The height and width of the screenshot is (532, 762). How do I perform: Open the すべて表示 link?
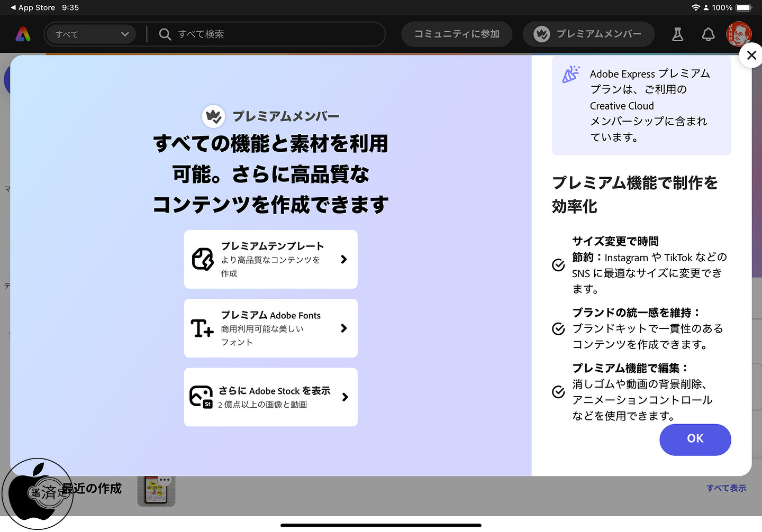[x=726, y=488]
